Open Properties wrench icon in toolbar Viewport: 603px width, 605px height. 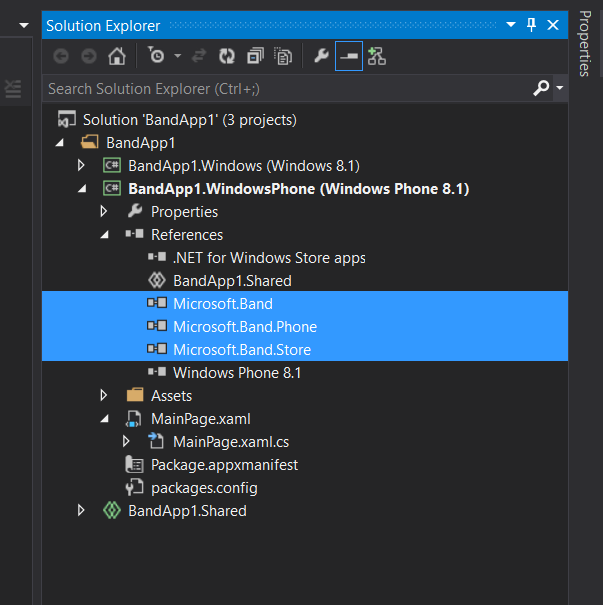pos(321,56)
